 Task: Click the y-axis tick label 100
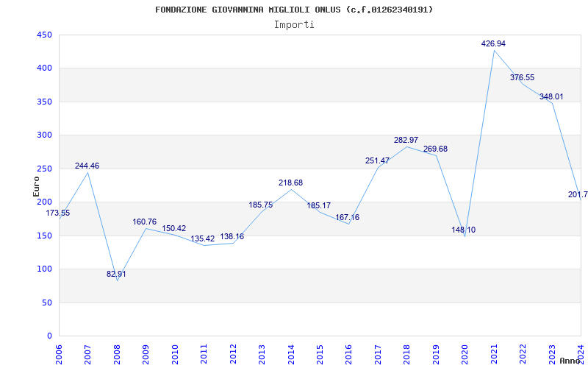[x=44, y=269]
